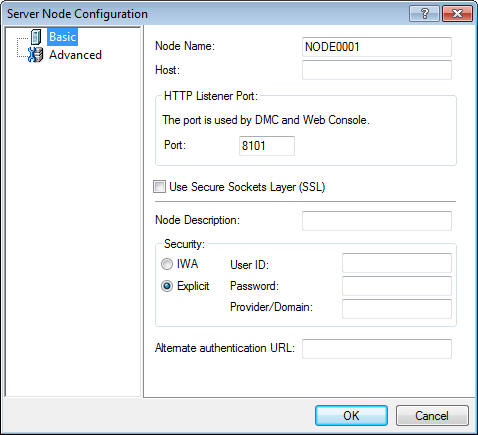This screenshot has width=478, height=435.
Task: Click text 'The port is used by DMC and Web Console.'
Action: 266,120
